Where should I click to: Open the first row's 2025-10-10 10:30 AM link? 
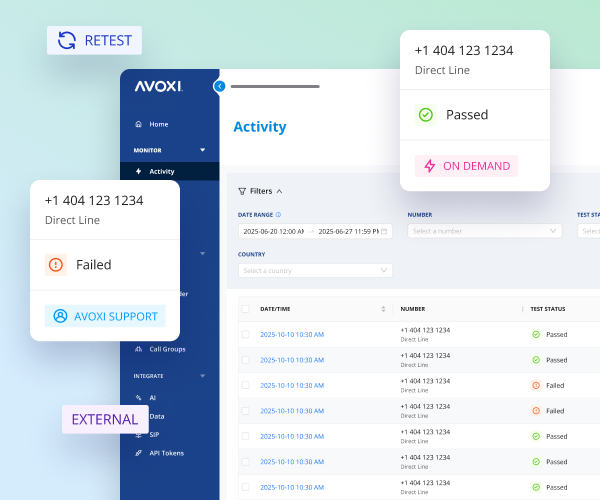click(x=292, y=334)
